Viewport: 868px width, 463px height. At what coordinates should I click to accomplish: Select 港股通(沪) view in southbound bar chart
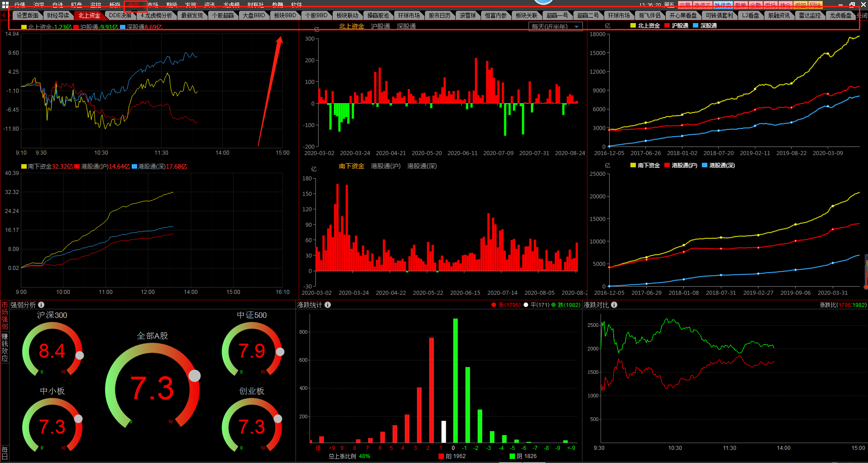386,166
